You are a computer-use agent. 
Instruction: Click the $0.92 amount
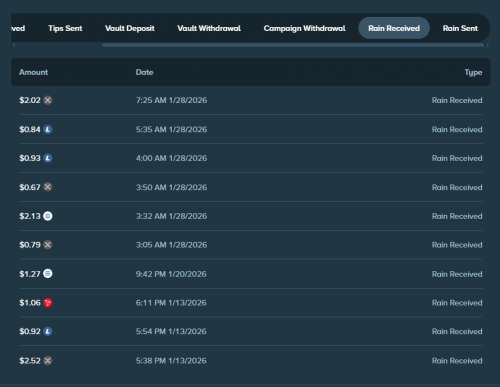coord(30,331)
